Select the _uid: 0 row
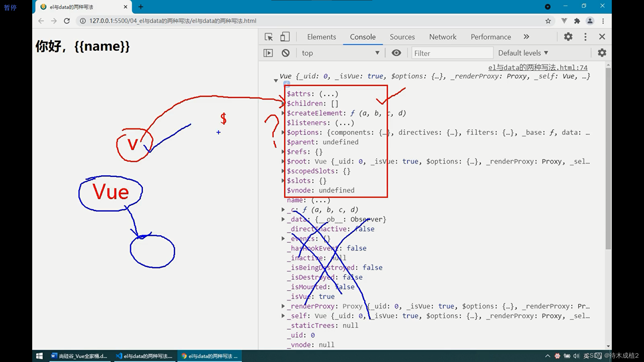This screenshot has height=362, width=644. 301,335
